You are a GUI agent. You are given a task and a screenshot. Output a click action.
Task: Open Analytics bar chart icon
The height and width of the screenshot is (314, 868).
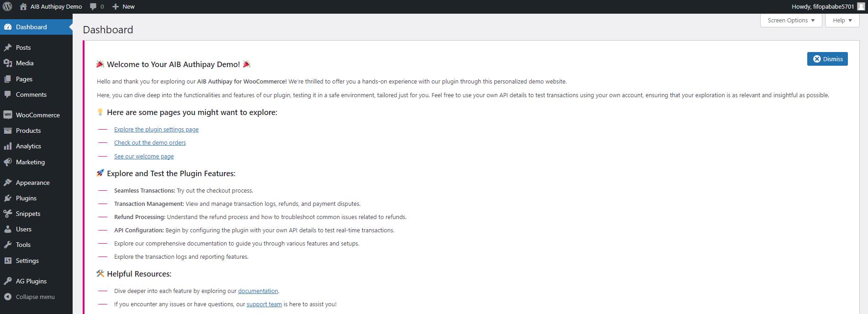(8, 146)
